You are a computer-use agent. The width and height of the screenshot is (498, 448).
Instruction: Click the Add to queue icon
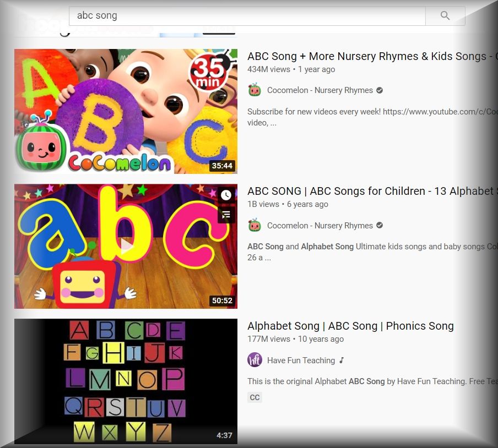pos(226,215)
